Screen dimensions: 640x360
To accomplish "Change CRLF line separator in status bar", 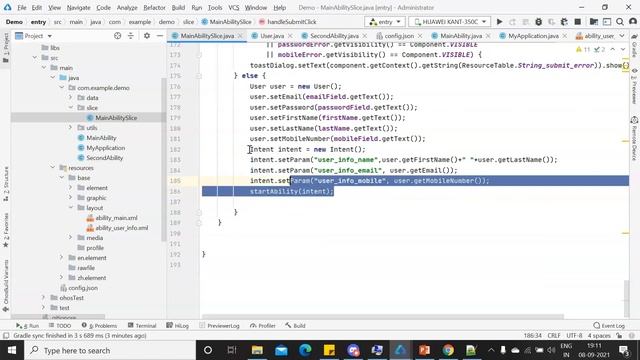I will pyautogui.click(x=553, y=336).
